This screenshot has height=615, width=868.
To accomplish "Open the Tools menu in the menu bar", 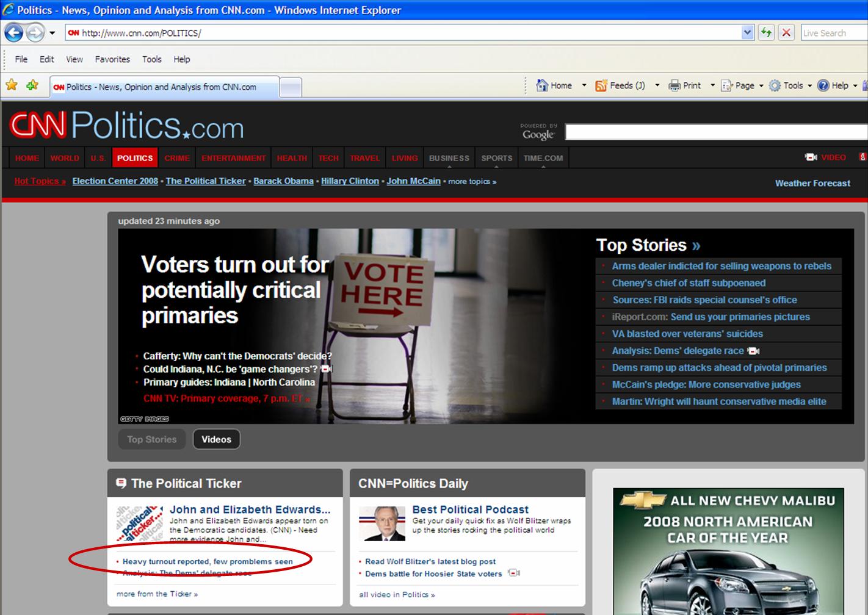I will [152, 59].
